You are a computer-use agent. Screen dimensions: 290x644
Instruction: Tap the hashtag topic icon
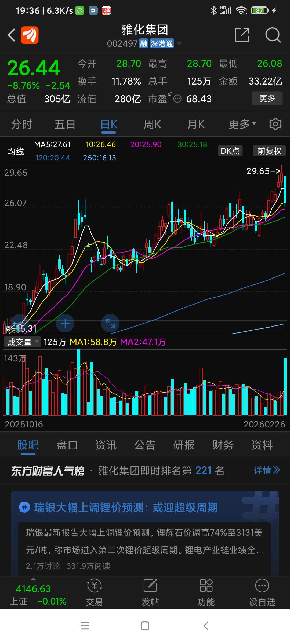24,507
